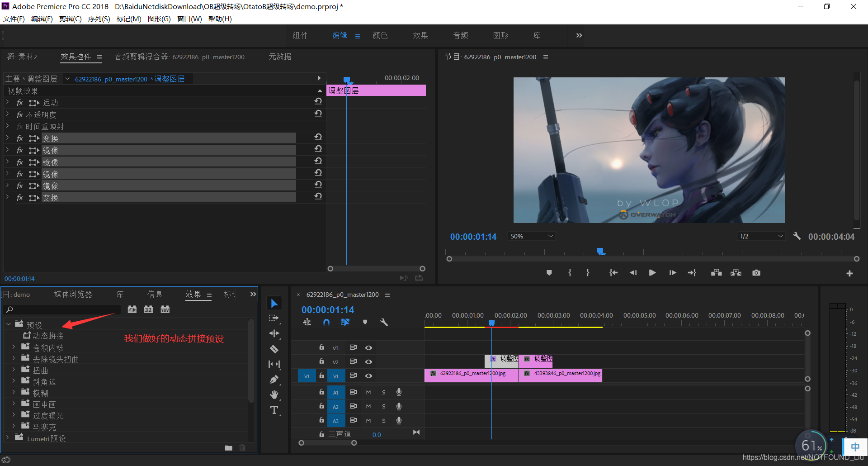Click Mark Out bracket button

[x=588, y=273]
